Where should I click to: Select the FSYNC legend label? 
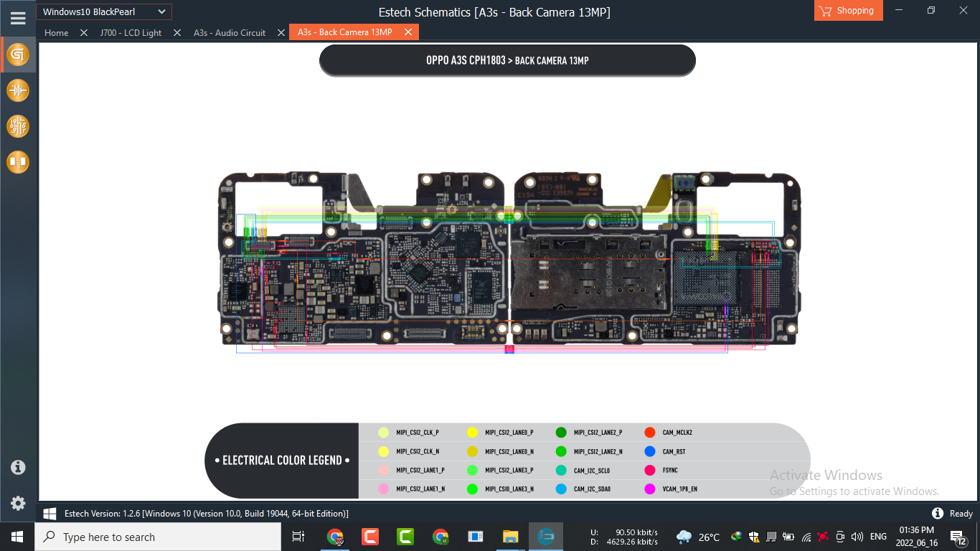(x=670, y=471)
